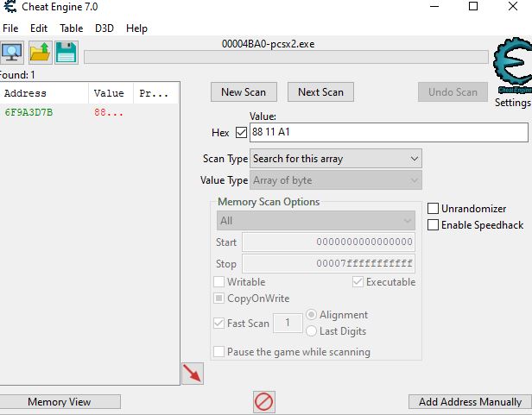Open the Table menu

click(71, 28)
